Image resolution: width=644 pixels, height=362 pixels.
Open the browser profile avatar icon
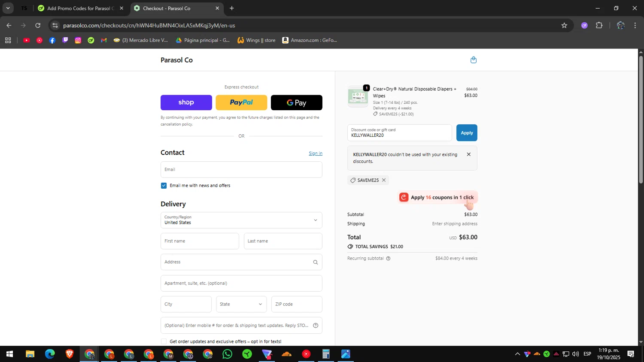[620, 25]
